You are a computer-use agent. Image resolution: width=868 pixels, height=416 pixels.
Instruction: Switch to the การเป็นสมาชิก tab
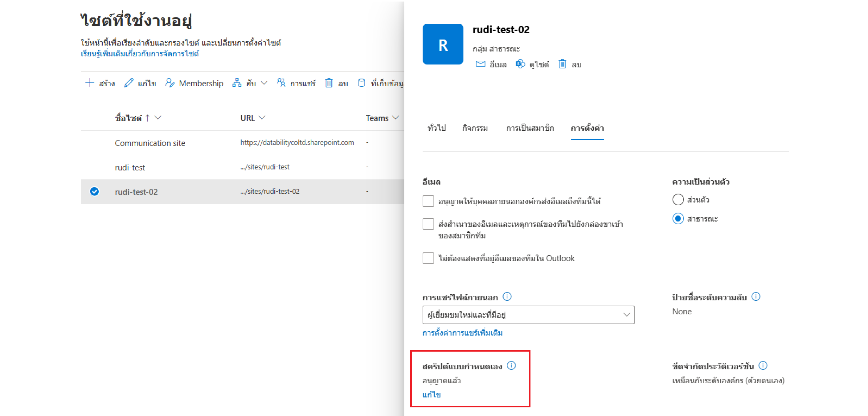pos(530,128)
